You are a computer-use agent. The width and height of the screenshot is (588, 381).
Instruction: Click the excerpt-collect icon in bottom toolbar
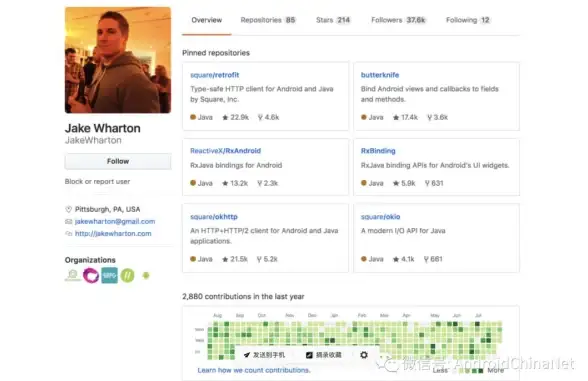click(309, 355)
